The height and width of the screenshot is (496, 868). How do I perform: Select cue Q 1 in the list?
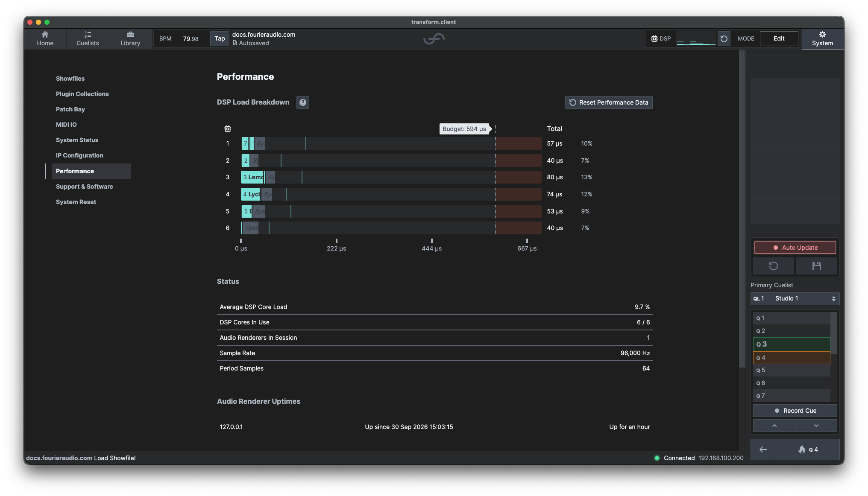click(x=791, y=318)
